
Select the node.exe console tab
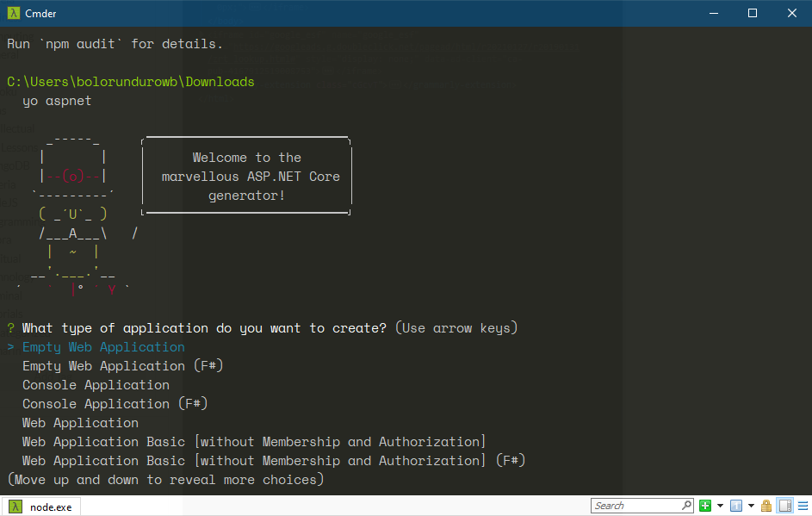(41, 507)
